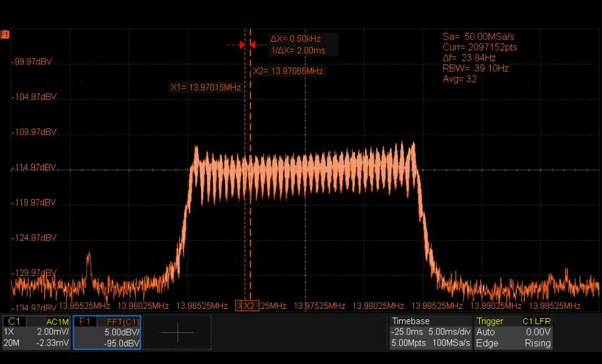Click the ΔX= 0.50kHz cursor readout
Screen dimensions: 602x364
click(x=295, y=38)
